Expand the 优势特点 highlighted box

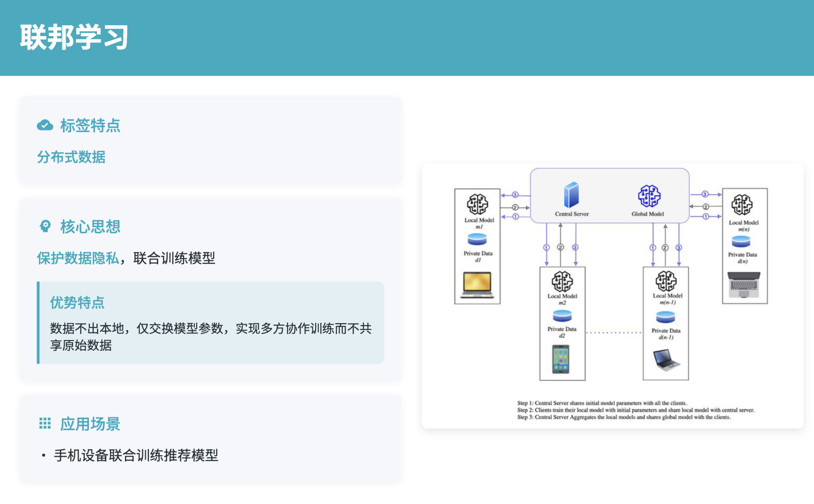pos(211,321)
